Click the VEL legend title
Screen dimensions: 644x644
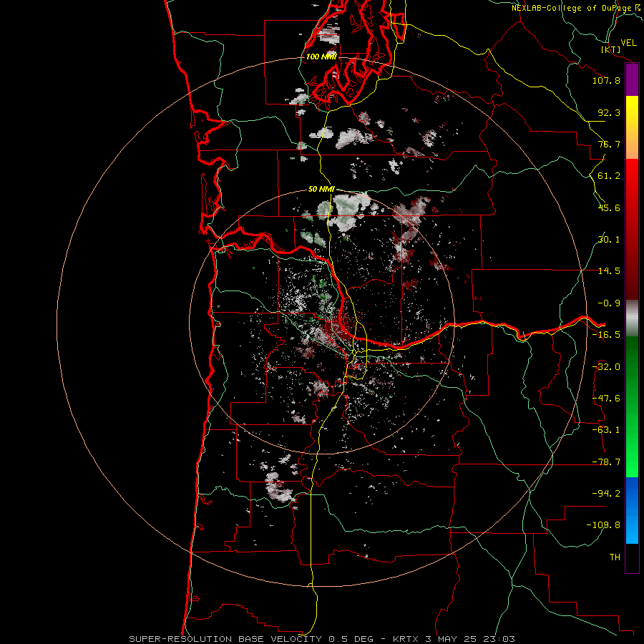(628, 43)
